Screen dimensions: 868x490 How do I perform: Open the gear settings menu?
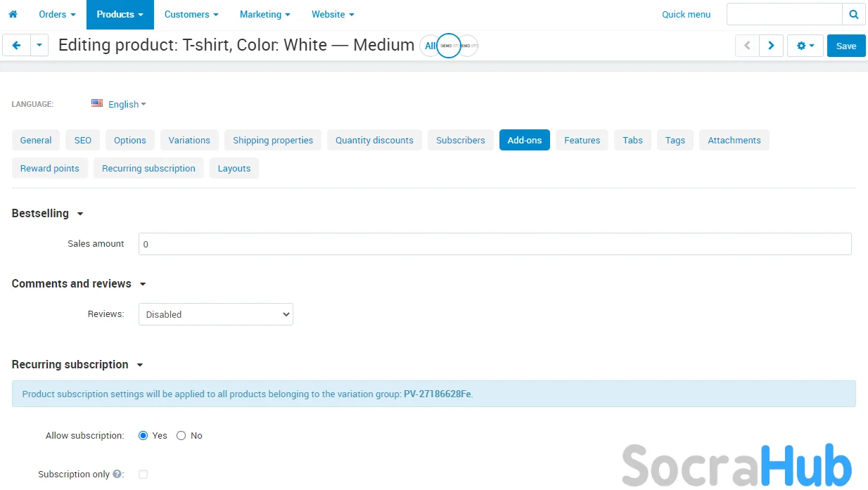805,46
